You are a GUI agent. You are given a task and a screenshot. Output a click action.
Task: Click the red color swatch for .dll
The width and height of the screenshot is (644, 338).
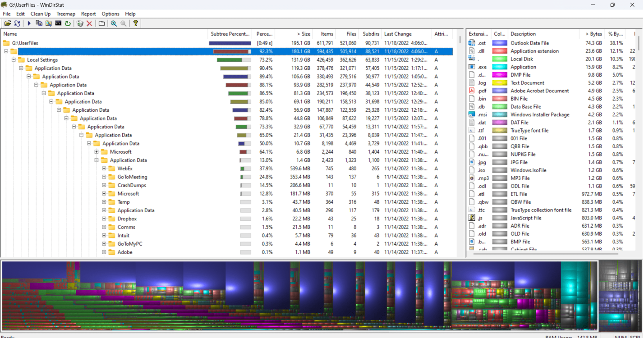499,51
